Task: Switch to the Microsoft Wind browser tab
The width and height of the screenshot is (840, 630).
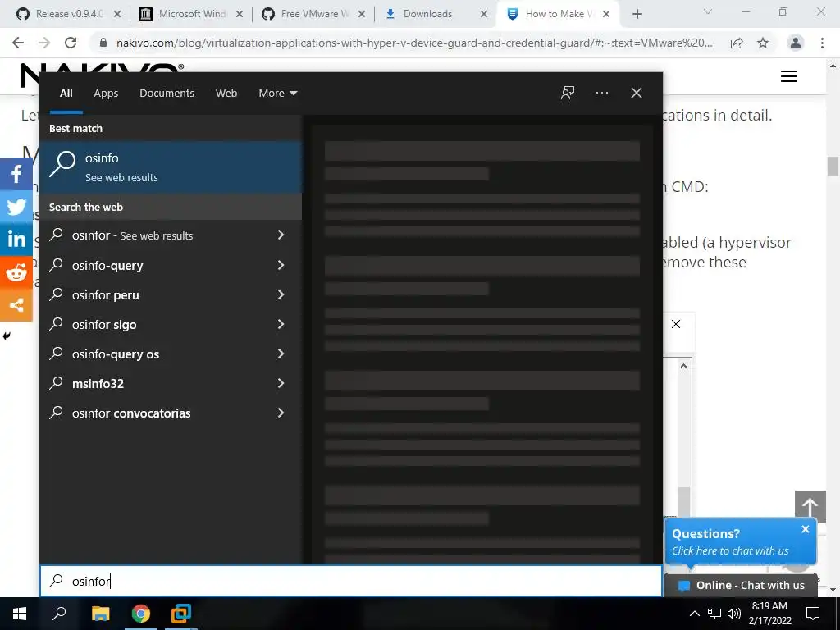Action: click(191, 14)
